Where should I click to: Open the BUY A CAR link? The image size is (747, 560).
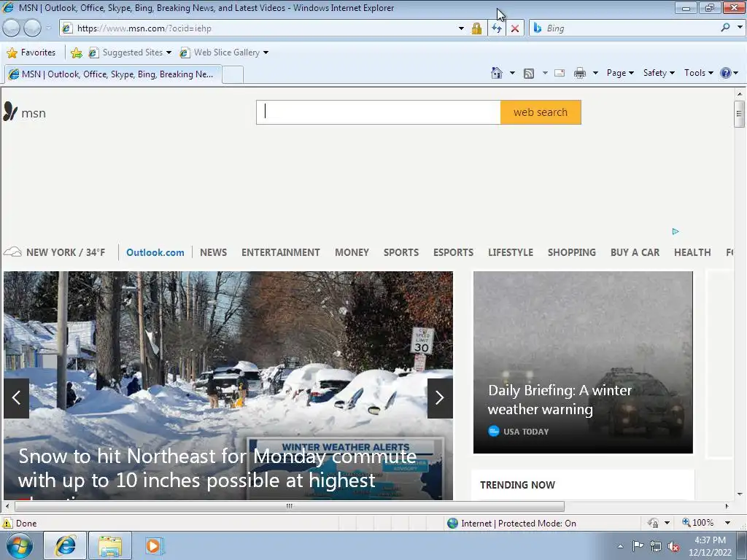point(635,252)
